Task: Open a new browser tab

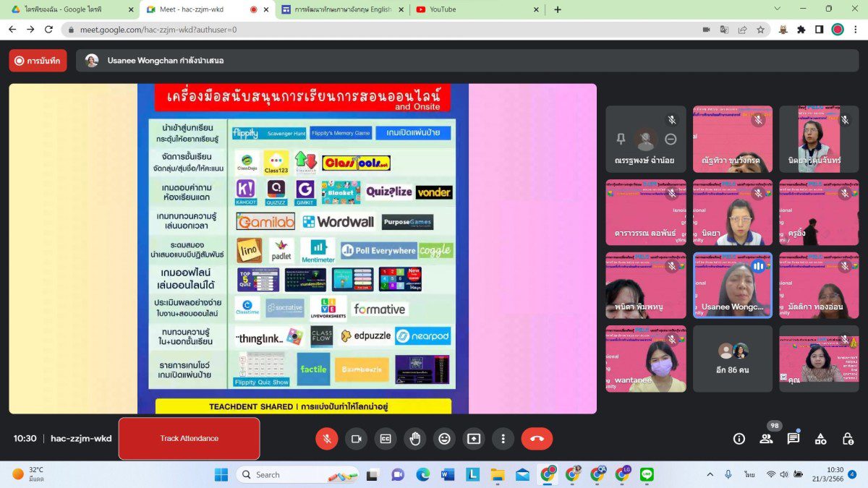Action: tap(557, 9)
